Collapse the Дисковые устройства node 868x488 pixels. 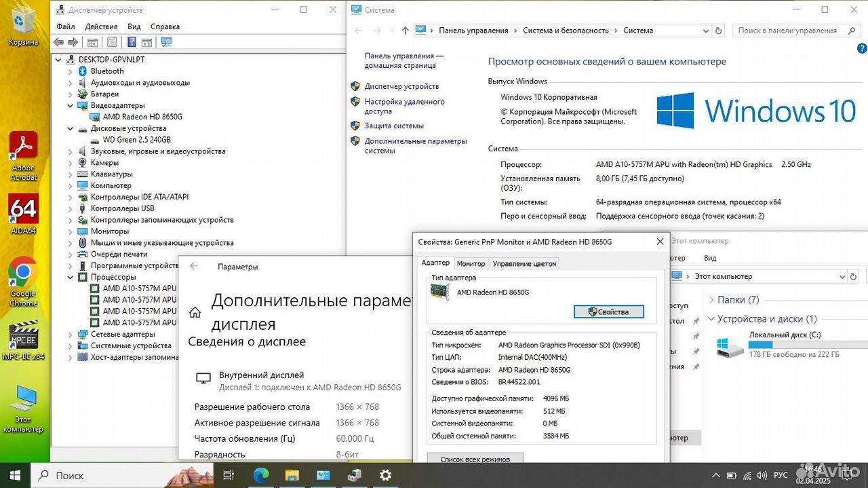[x=71, y=128]
